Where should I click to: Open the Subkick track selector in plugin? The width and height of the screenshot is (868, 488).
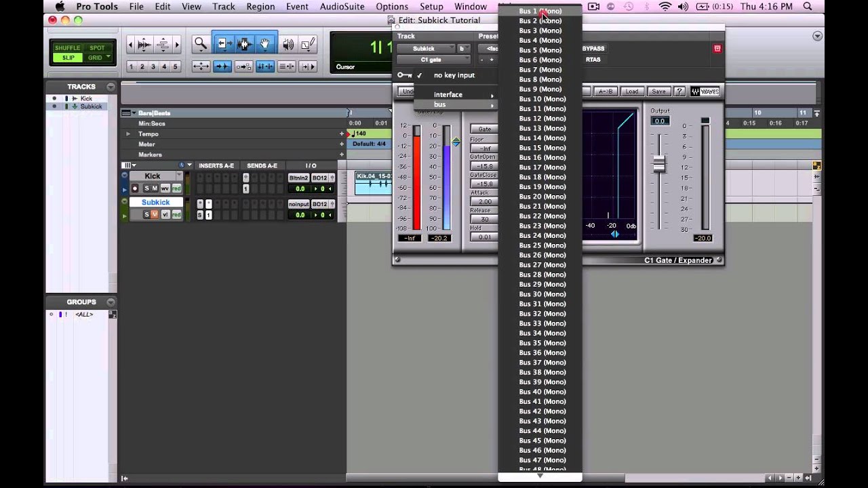pos(426,49)
